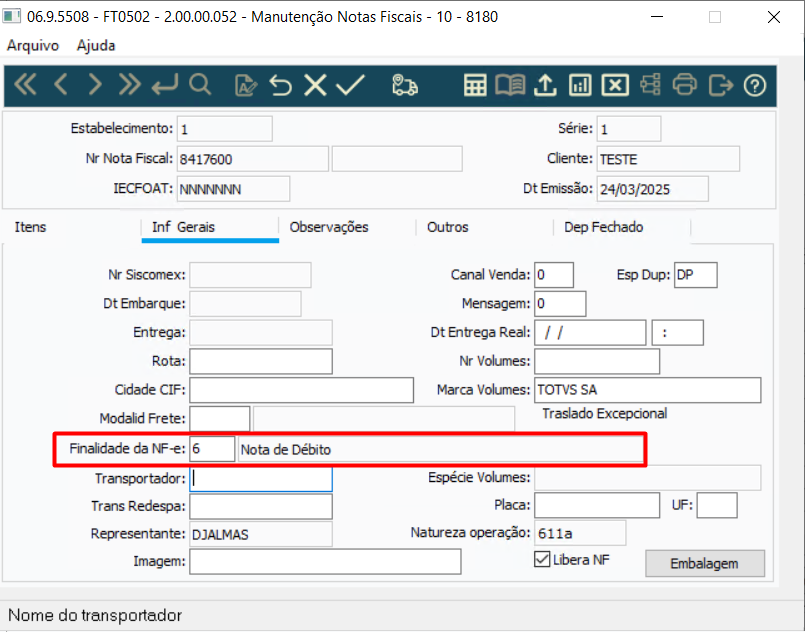The height and width of the screenshot is (632, 805).
Task: Open the search magnifier icon
Action: [x=200, y=85]
